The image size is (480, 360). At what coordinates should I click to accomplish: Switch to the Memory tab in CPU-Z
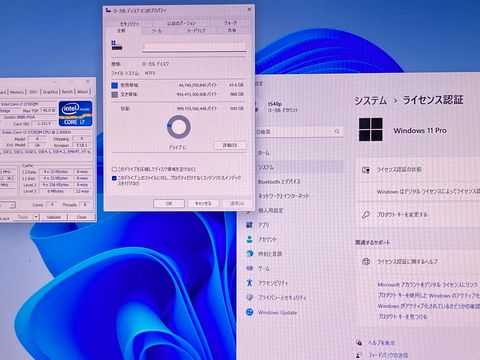click(x=16, y=92)
